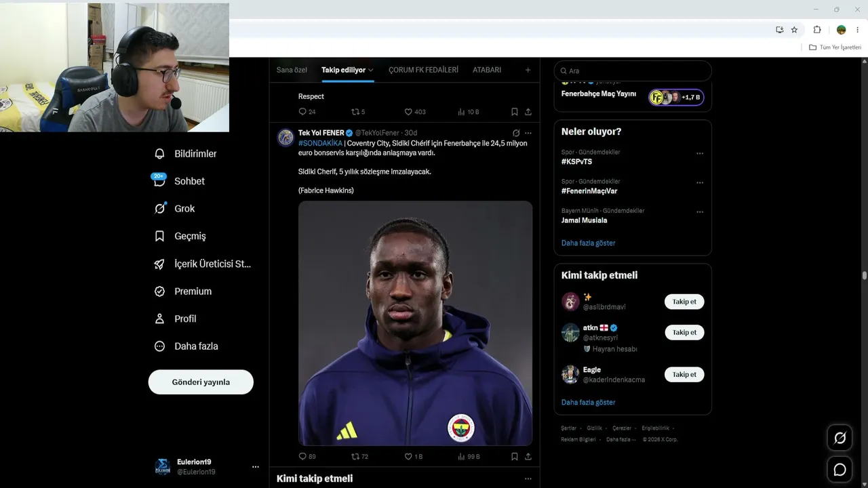Open Tek Yol FENER profile avatar
The image size is (868, 488).
pos(285,138)
